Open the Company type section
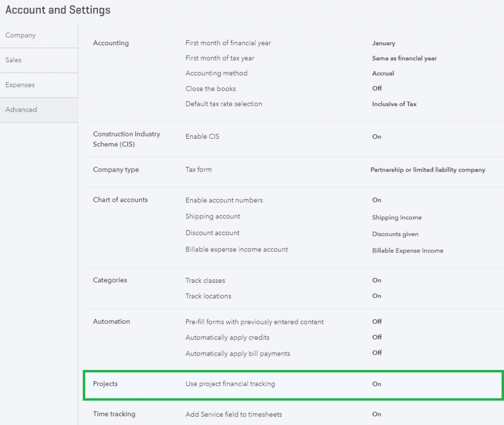The height and width of the screenshot is (425, 504). coord(116,170)
